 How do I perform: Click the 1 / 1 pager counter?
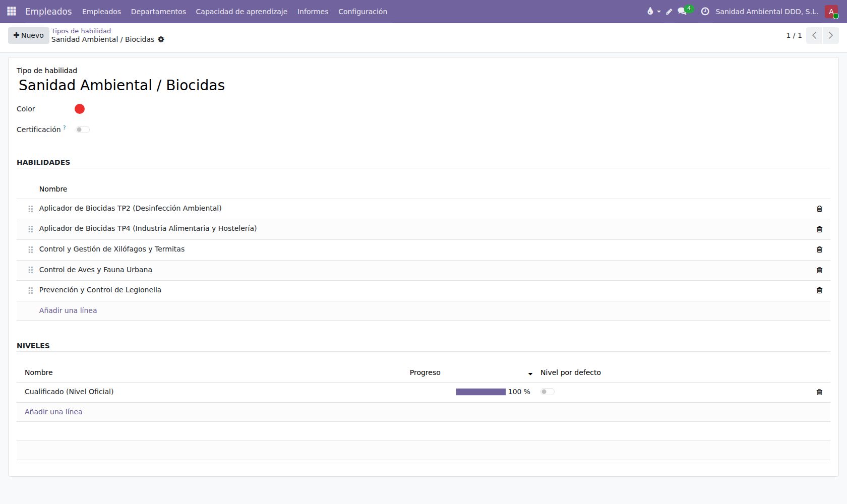point(794,35)
